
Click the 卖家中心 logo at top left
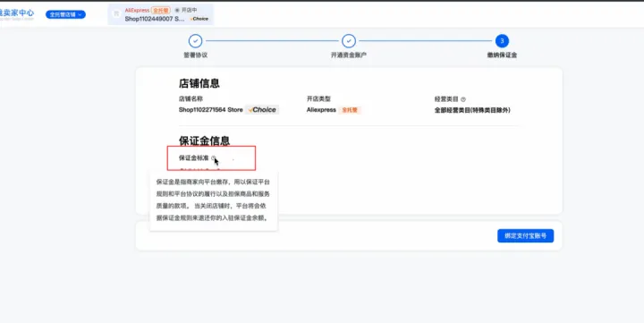click(x=17, y=14)
